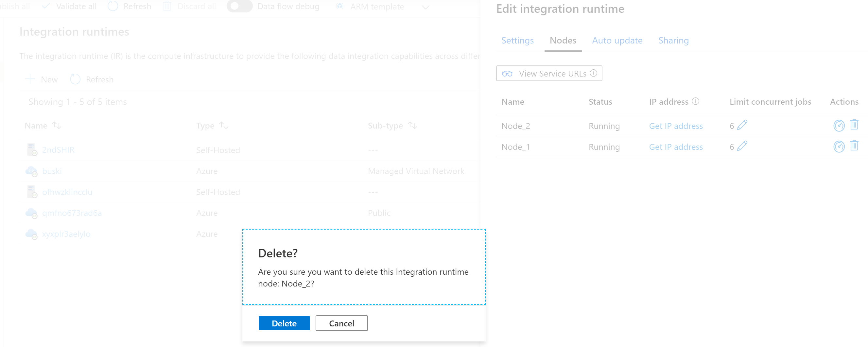This screenshot has width=868, height=347.
Task: Confirm deletion with the Delete button
Action: (284, 323)
